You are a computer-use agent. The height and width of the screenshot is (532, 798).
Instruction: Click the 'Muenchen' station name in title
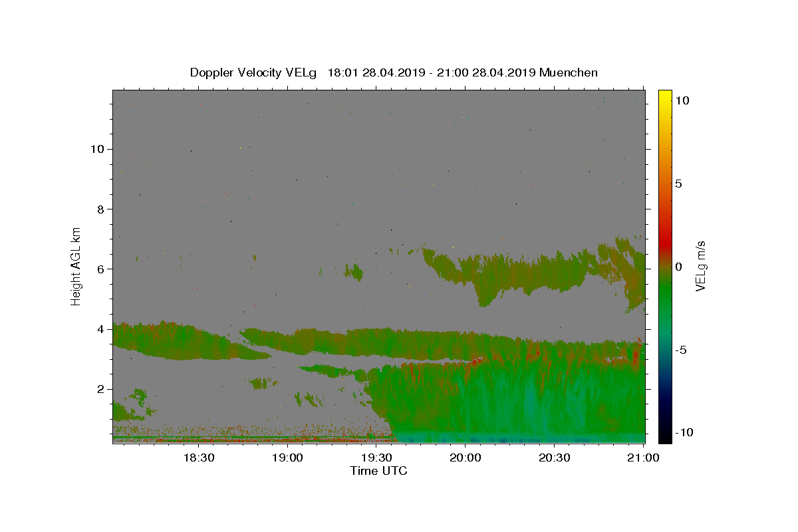click(569, 72)
